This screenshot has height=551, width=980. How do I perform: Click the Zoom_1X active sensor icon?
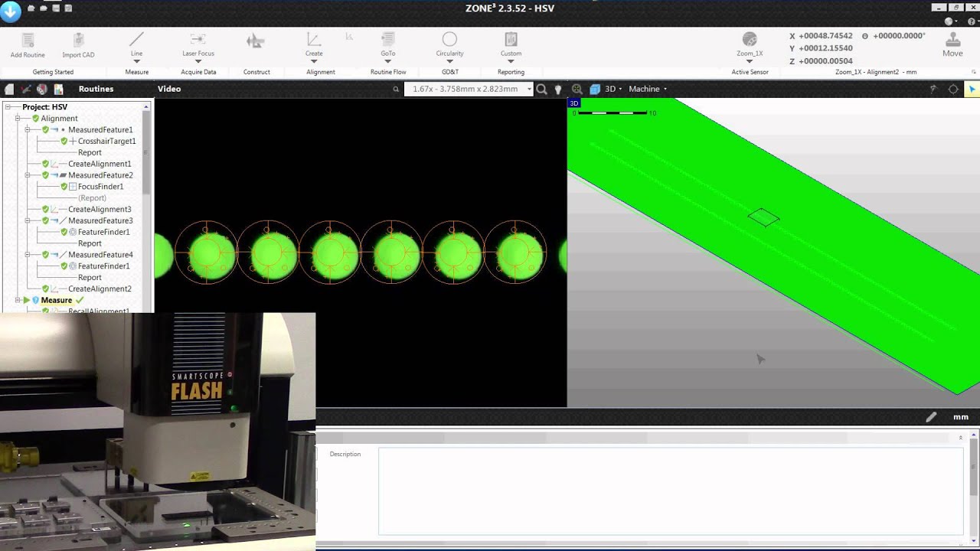pos(750,39)
